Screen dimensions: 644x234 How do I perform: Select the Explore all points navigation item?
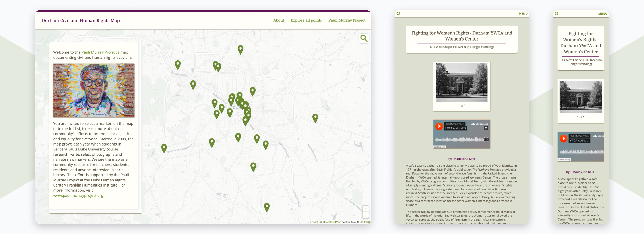306,20
